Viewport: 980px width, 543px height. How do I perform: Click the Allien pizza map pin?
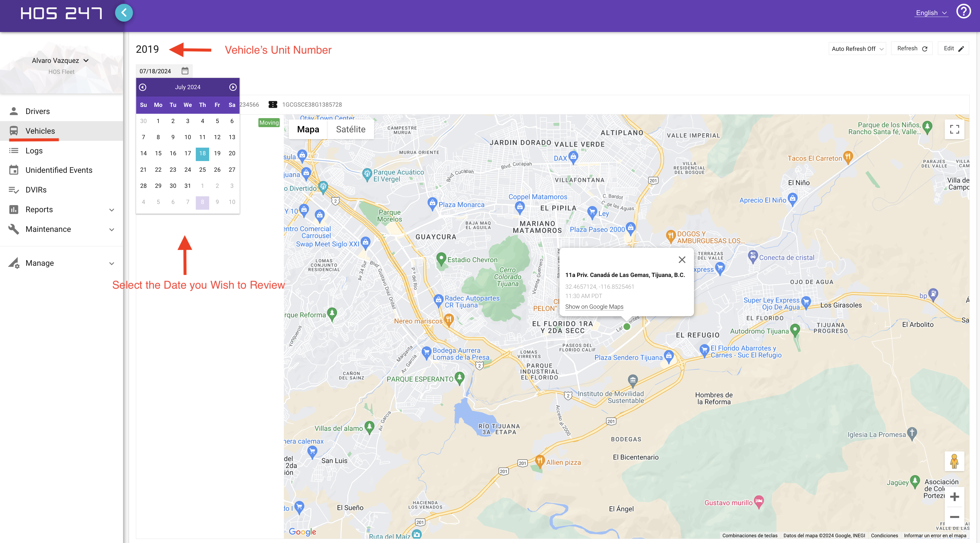pyautogui.click(x=539, y=461)
